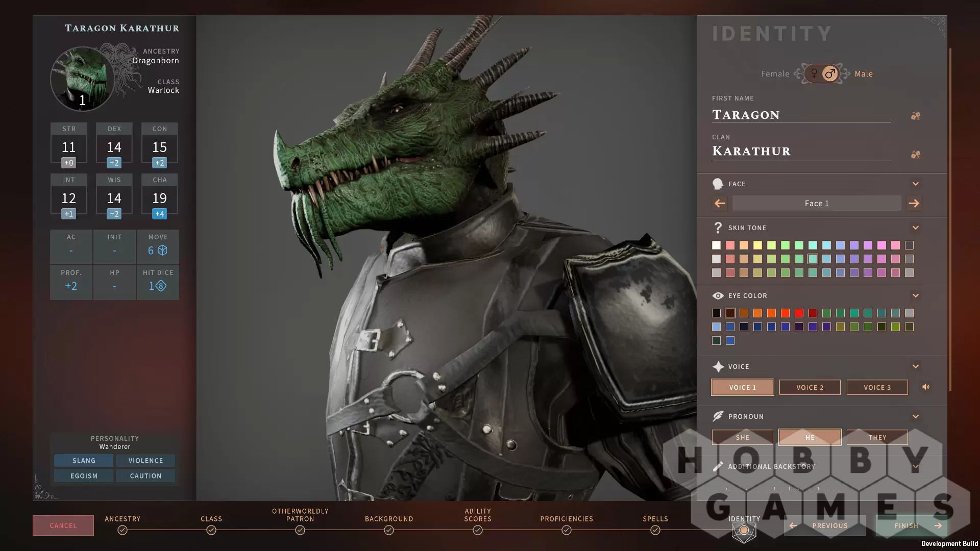980x551 pixels.
Task: Pick the white skin tone swatch
Action: pos(716,245)
